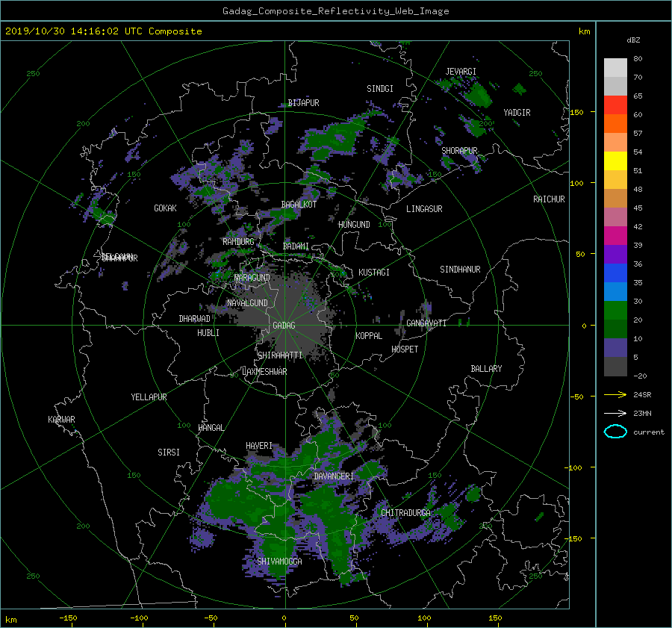The width and height of the screenshot is (672, 628).
Task: Click the HANGAL city label
Action: (211, 428)
